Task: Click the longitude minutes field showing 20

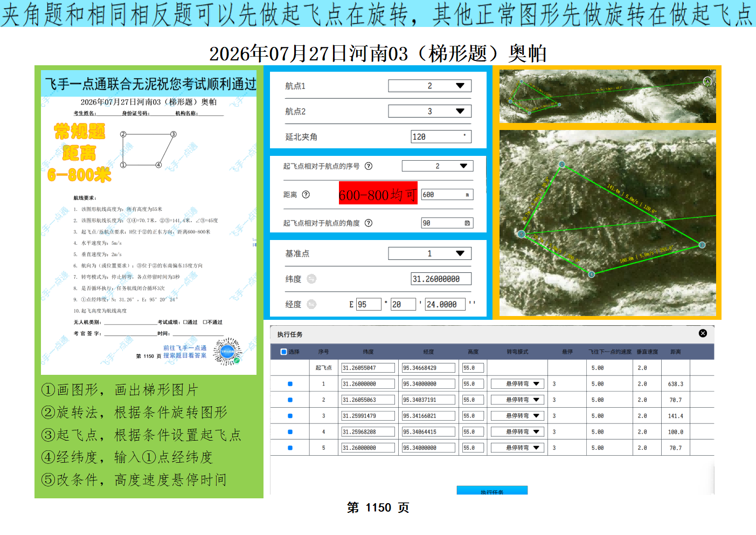Action: point(403,304)
